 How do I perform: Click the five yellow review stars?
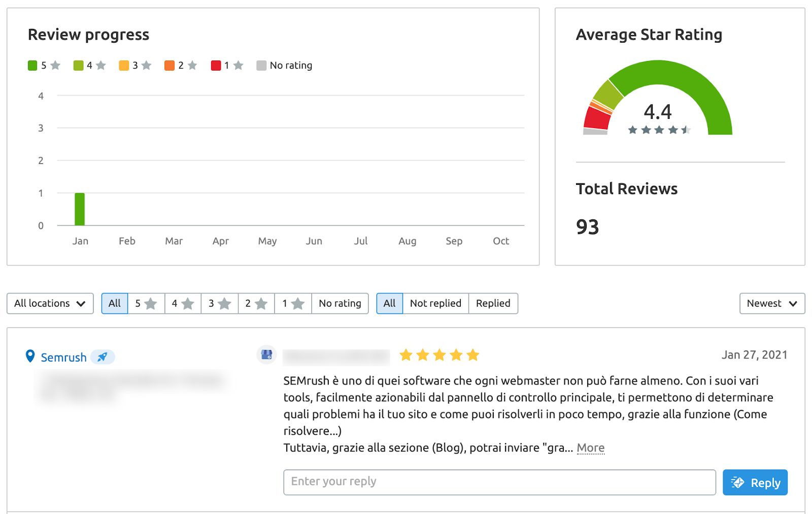coord(439,355)
